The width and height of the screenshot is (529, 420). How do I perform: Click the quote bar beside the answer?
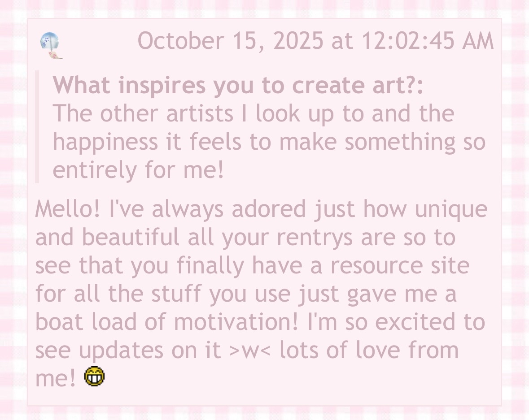click(37, 127)
